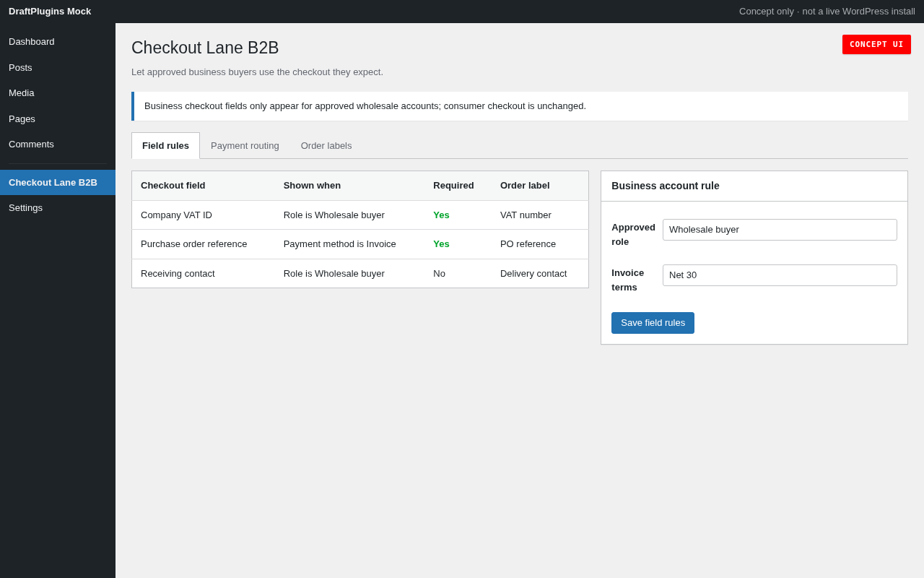Select Pages in the sidebar
The width and height of the screenshot is (924, 578).
[58, 119]
